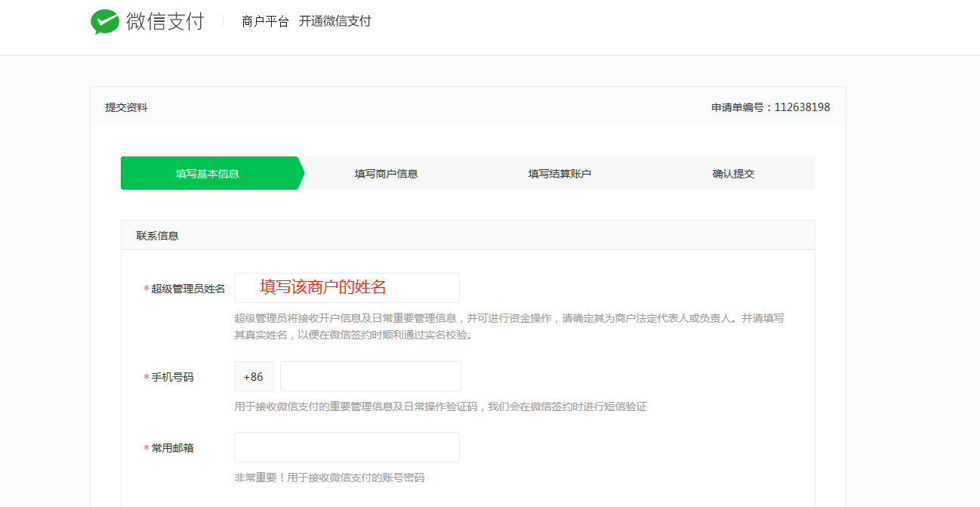
Task: Click the 开通微信支付 header text
Action: click(335, 22)
